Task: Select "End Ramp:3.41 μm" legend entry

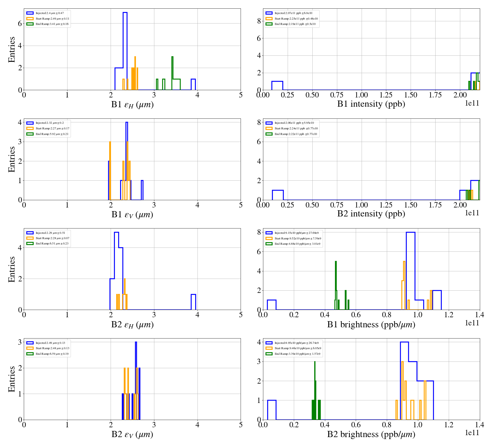Action: tap(52, 24)
